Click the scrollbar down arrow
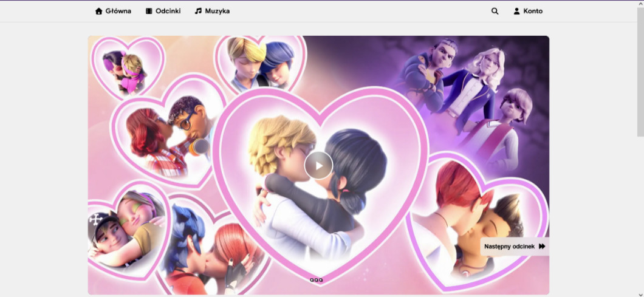The height and width of the screenshot is (297, 644). tap(640, 293)
